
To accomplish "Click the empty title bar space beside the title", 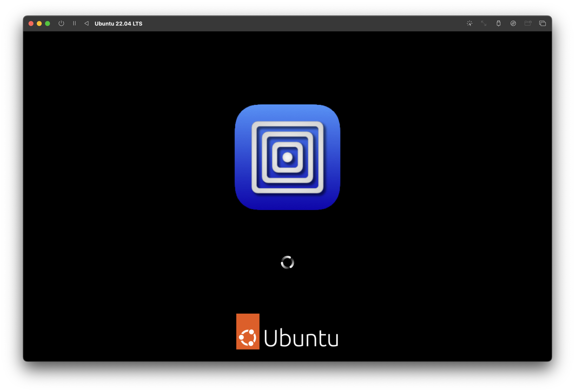I will point(297,24).
